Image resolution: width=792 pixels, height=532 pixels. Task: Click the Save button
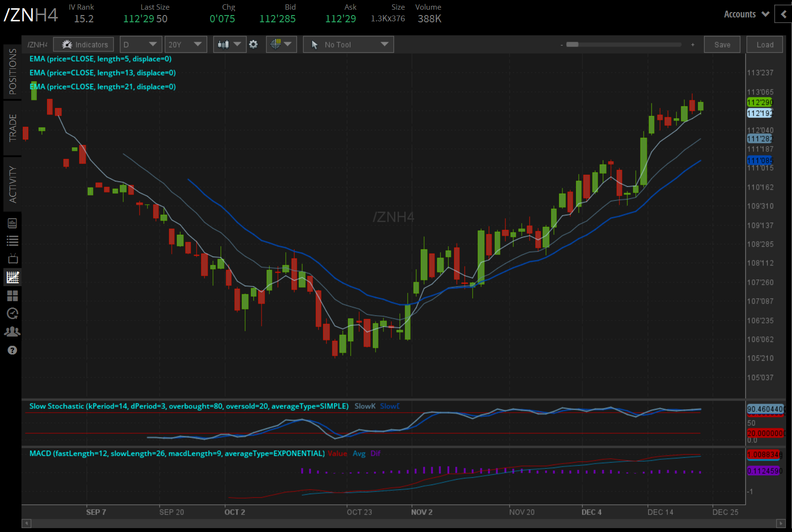(722, 44)
